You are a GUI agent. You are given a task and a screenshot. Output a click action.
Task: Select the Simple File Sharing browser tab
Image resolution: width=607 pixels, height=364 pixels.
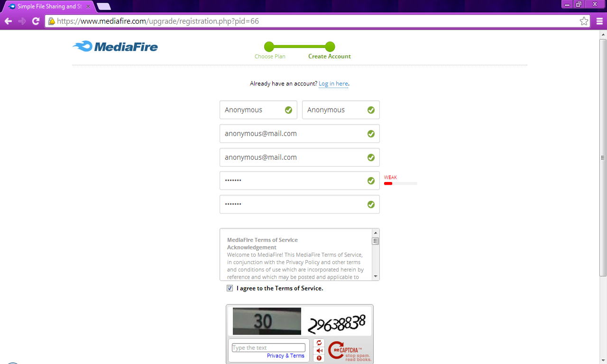[x=45, y=7]
